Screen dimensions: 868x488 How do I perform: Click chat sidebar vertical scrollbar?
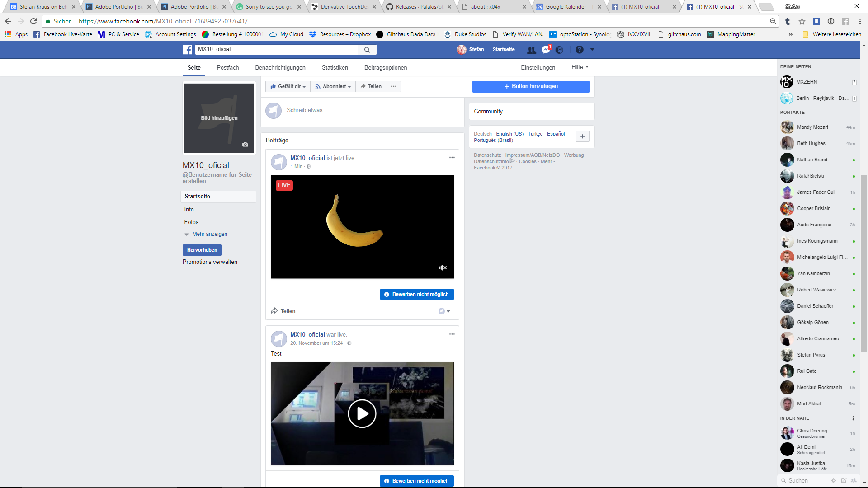point(864,263)
